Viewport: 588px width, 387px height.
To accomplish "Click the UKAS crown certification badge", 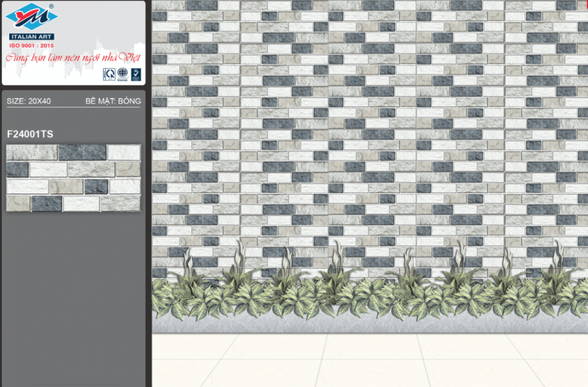I will 135,75.
